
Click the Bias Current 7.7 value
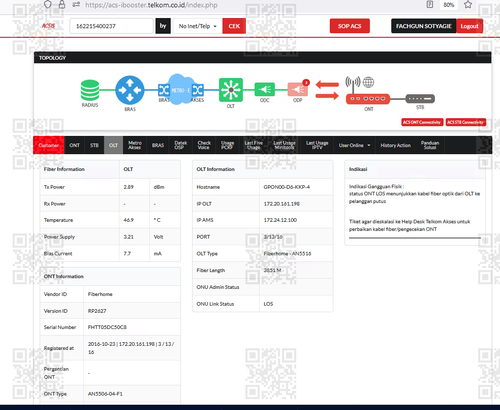(127, 254)
